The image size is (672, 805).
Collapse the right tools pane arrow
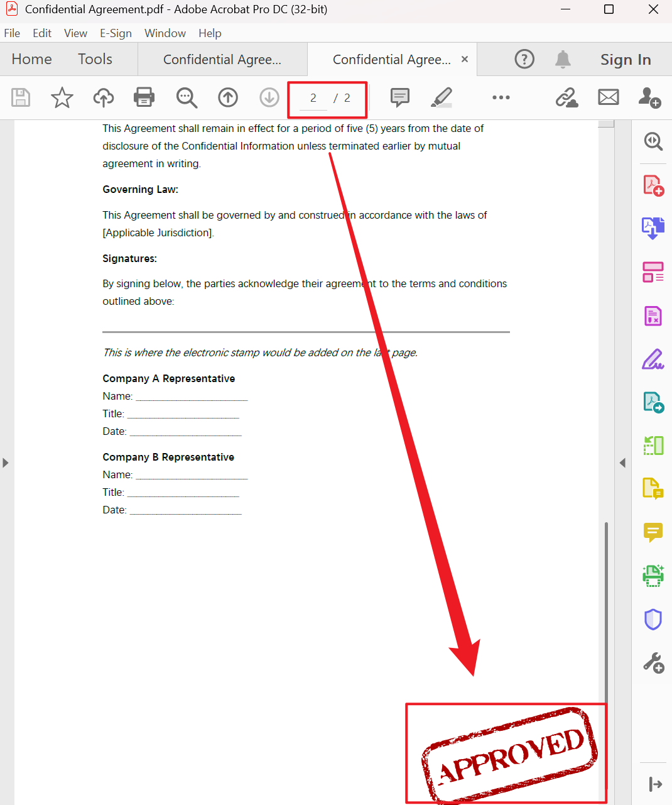622,463
